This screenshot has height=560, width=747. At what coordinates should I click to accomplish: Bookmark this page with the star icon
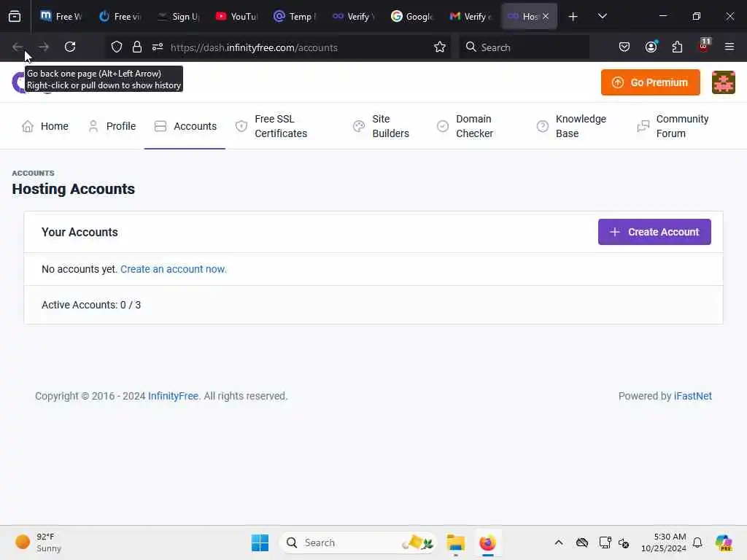(440, 47)
